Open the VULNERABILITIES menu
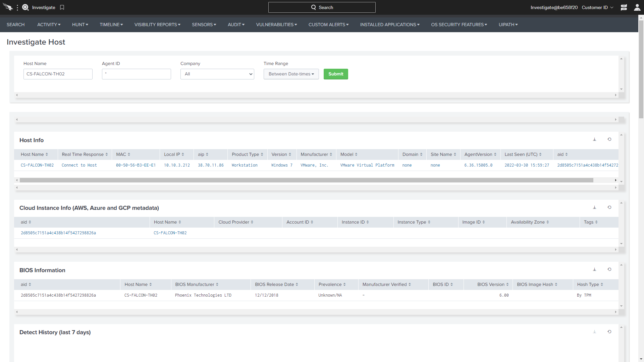 click(x=276, y=25)
